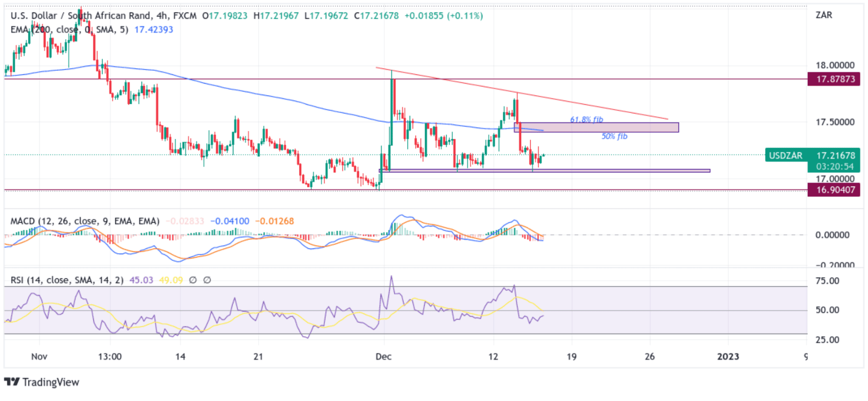Viewport: 868px width, 401px height.
Task: Click the first circle icon in the RSI legend
Action: pos(193,280)
